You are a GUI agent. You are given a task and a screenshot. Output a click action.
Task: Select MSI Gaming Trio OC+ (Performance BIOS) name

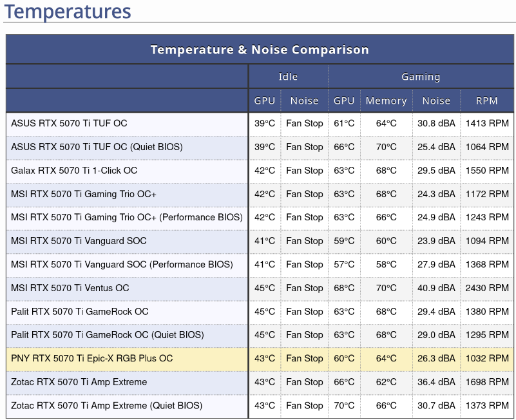tap(127, 218)
